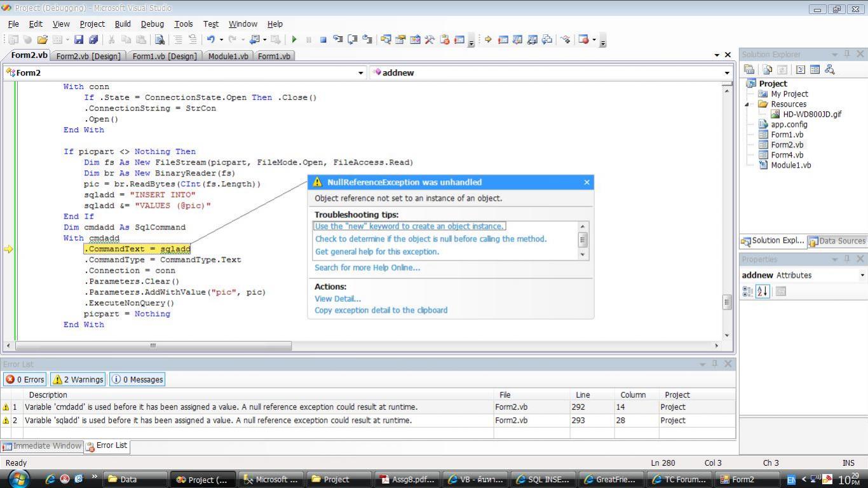Image resolution: width=868 pixels, height=488 pixels.
Task: Open Error List window position dropdown
Action: click(x=702, y=364)
